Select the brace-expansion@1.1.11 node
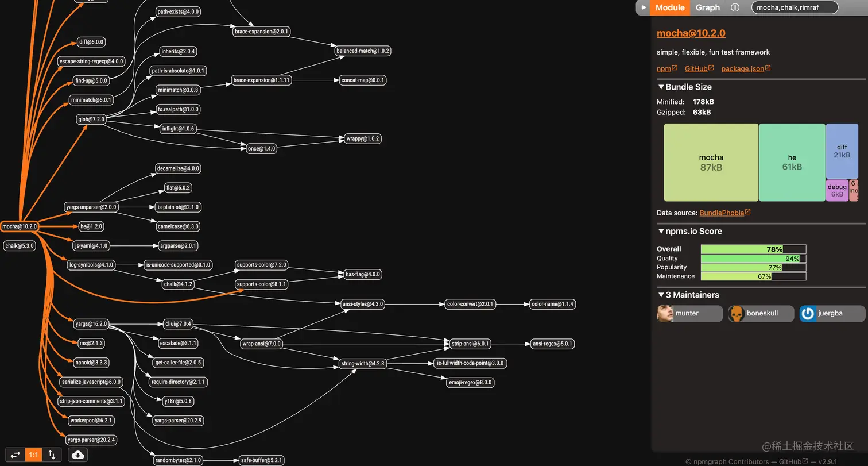 coord(262,80)
